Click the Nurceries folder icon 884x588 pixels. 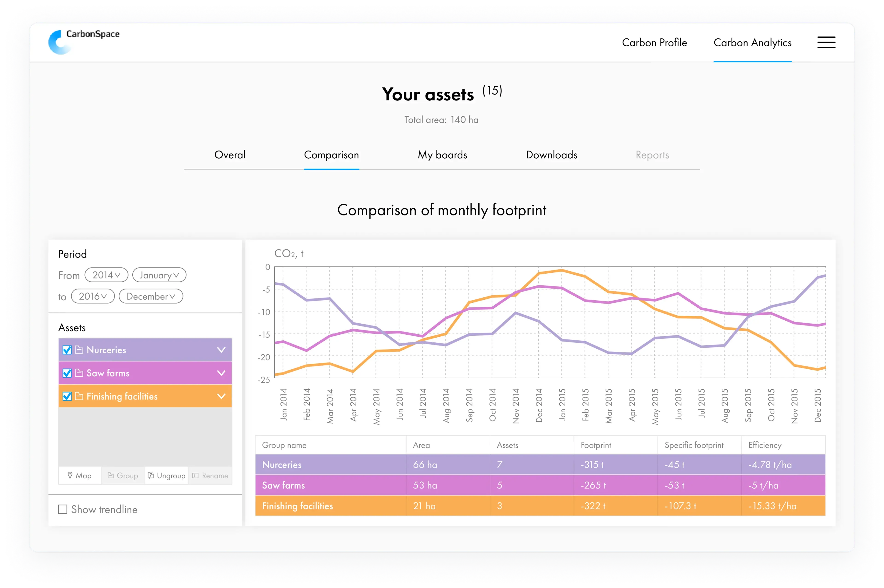coord(79,350)
